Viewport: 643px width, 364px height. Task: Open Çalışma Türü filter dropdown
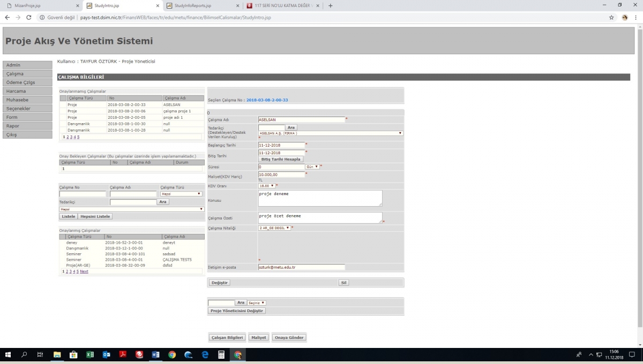click(x=181, y=194)
